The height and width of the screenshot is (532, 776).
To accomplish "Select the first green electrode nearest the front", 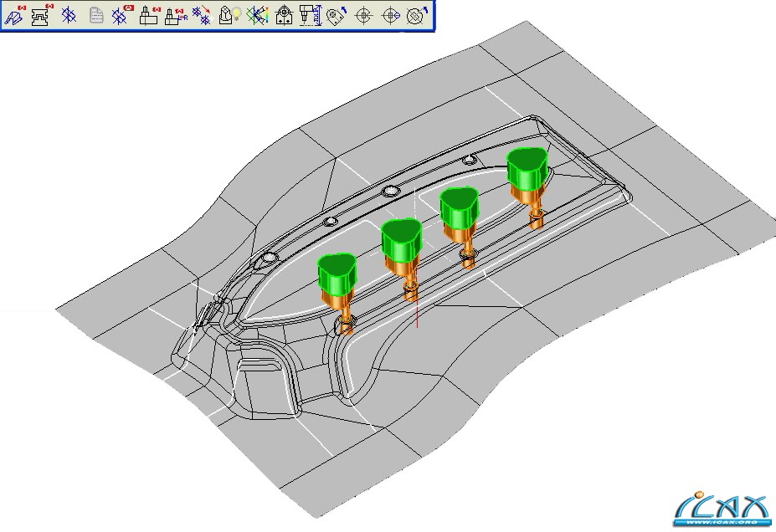I will click(337, 274).
